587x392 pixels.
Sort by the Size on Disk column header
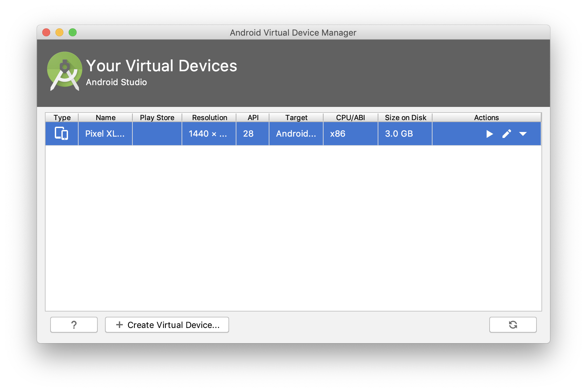pyautogui.click(x=405, y=117)
